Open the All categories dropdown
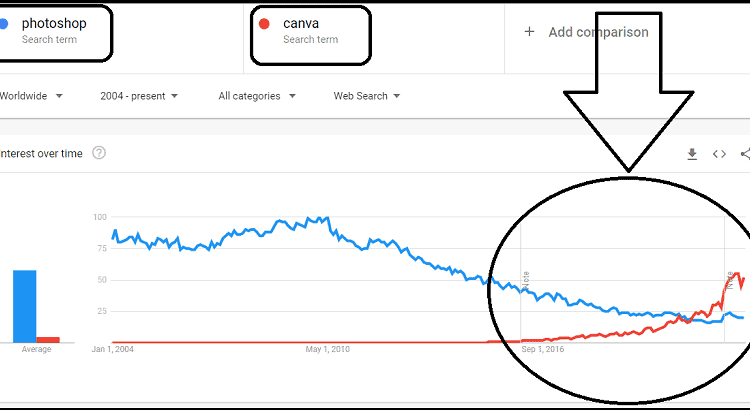Viewport: 750px width, 410px height. (x=257, y=96)
